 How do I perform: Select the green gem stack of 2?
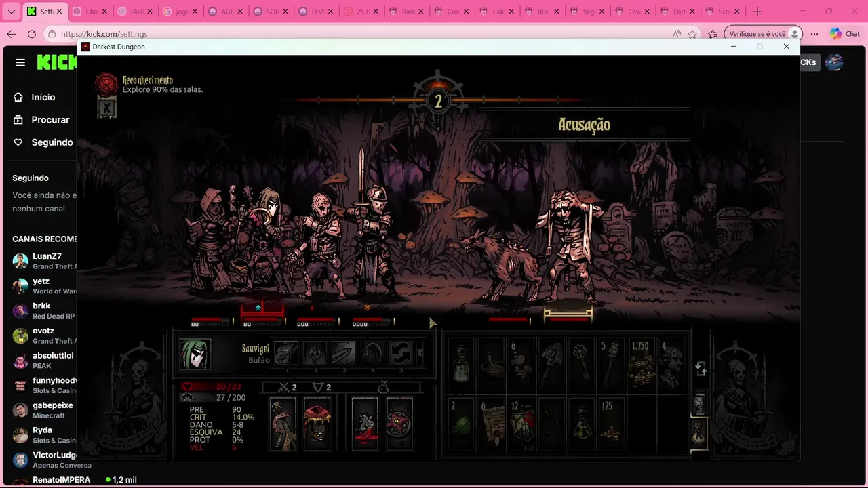click(x=461, y=425)
